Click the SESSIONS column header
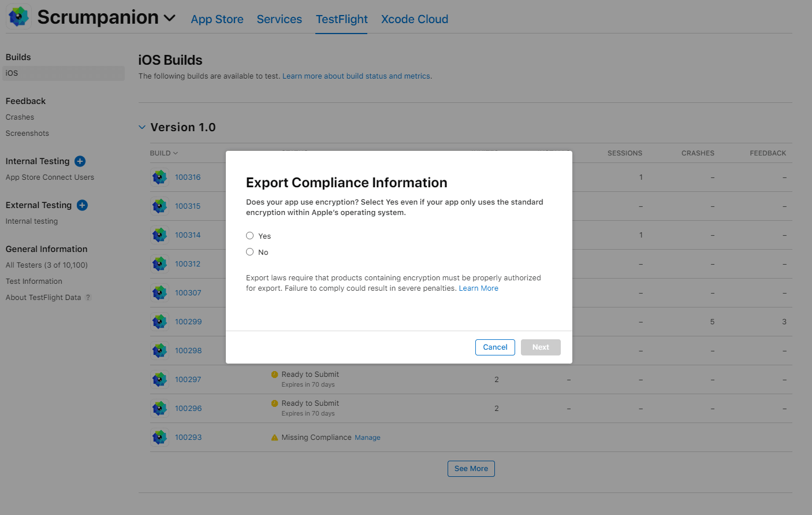This screenshot has width=812, height=515. tap(625, 153)
